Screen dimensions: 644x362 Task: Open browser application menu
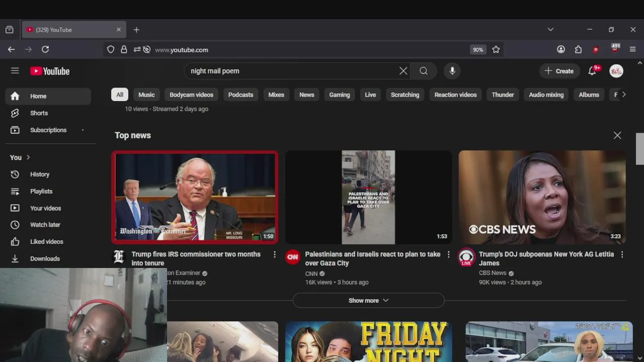click(633, 49)
